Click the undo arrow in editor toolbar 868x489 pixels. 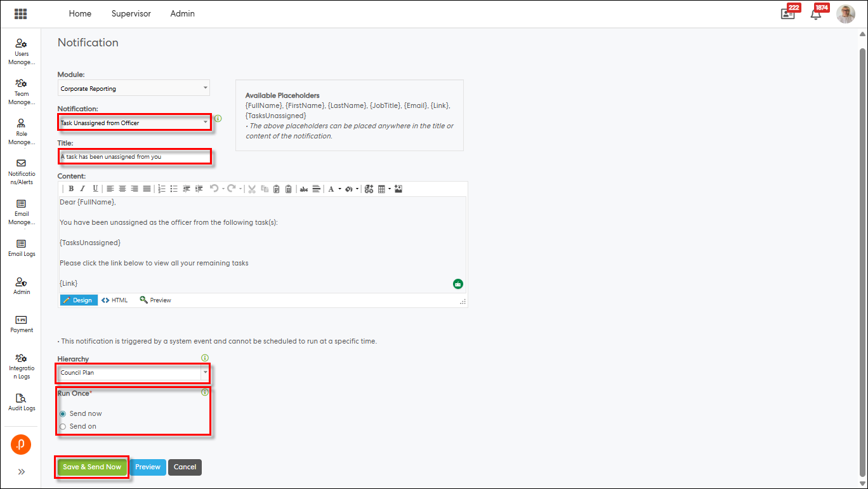214,189
